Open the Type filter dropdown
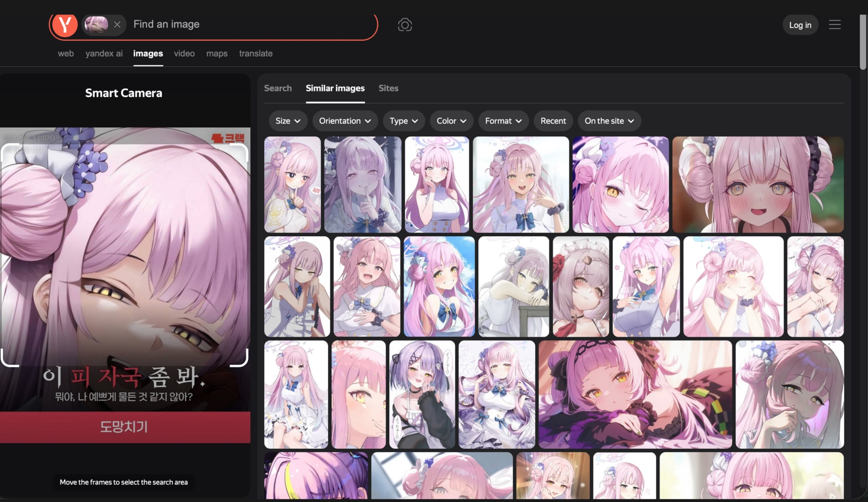 pos(403,121)
